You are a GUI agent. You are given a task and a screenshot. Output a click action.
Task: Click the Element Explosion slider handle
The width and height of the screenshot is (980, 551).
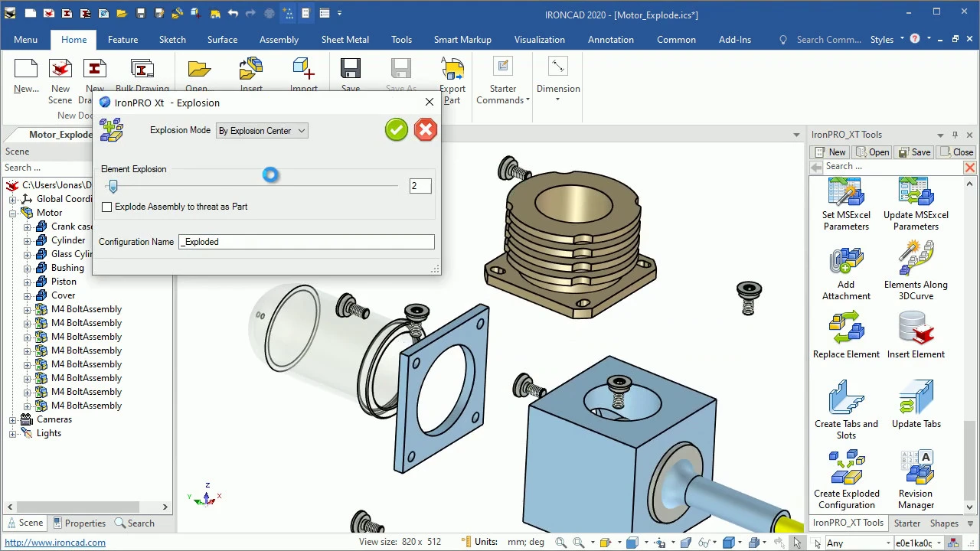pos(113,186)
